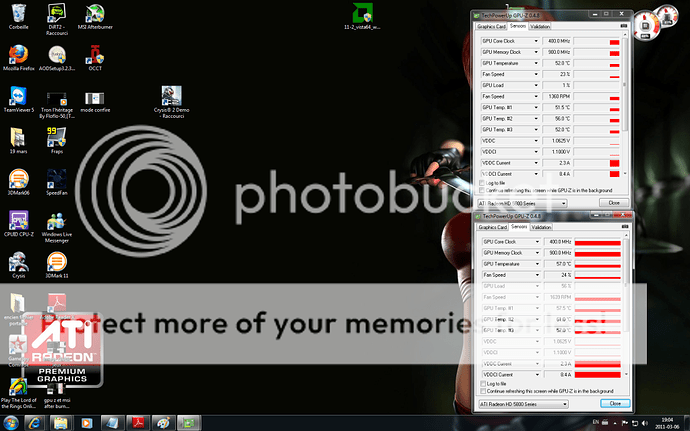This screenshot has width=690, height=431.
Task: Toggle Continue refreshing checkbox in lower GPU-Z window
Action: point(483,391)
